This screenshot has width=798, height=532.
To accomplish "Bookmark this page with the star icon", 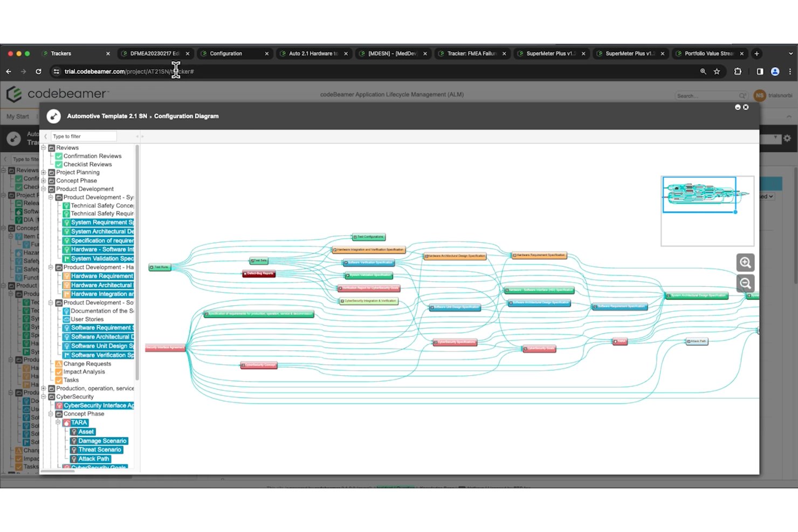I will coord(717,71).
